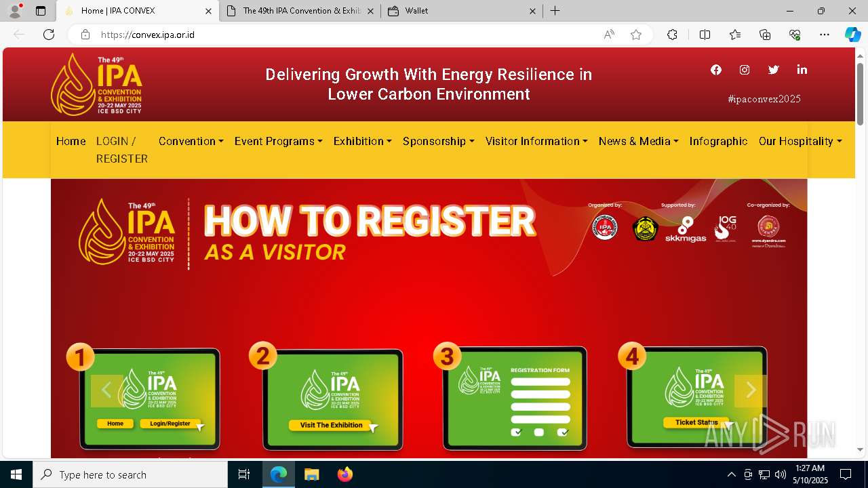Open Edge Settings and more menu
Image resolution: width=868 pixels, height=488 pixels.
[x=825, y=35]
